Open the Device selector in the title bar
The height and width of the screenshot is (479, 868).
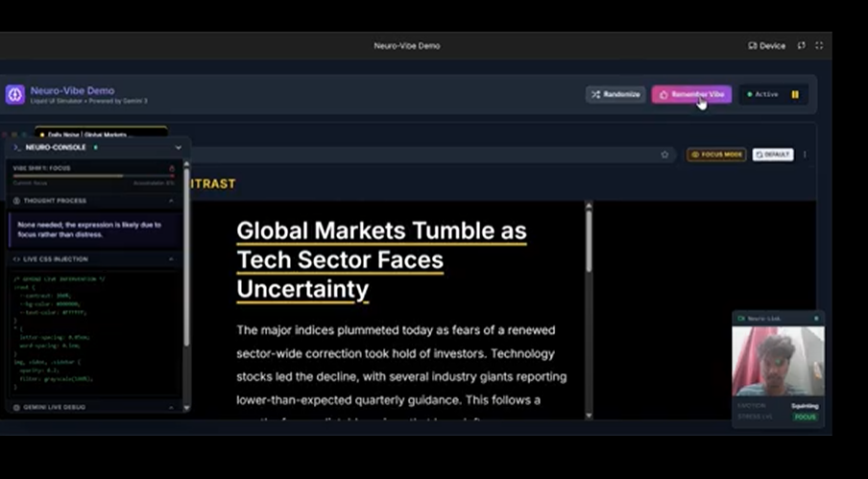(x=766, y=46)
